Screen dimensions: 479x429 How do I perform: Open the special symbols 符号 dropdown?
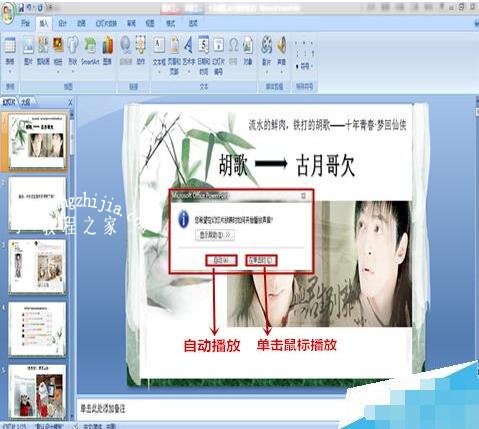click(304, 66)
